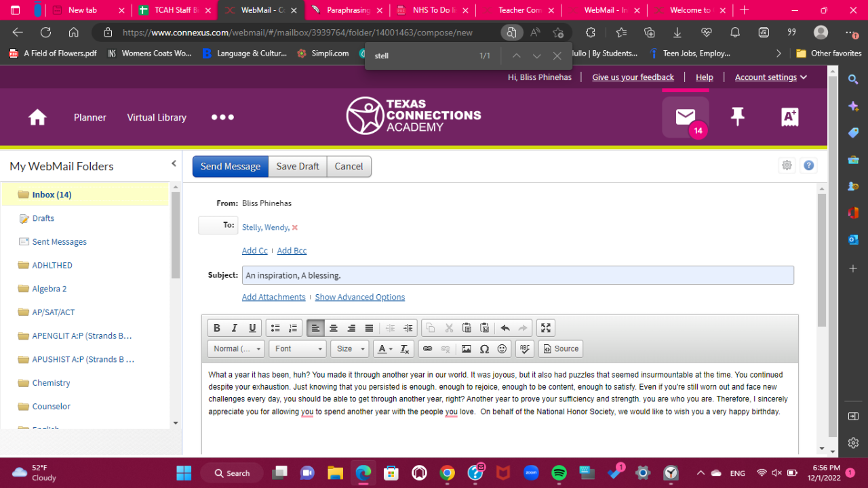Click the To: recipient button

point(218,225)
